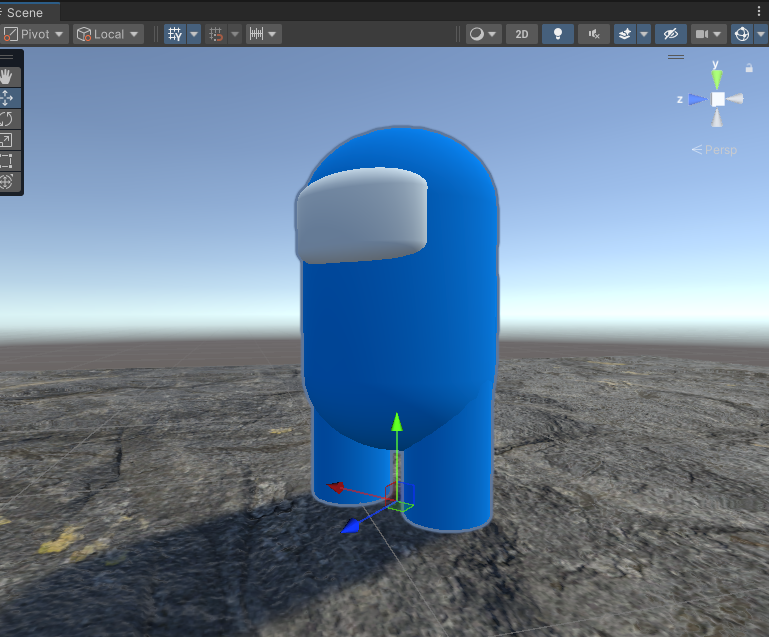Image resolution: width=769 pixels, height=637 pixels.
Task: Open scene effects dropdown arrow
Action: click(x=644, y=34)
